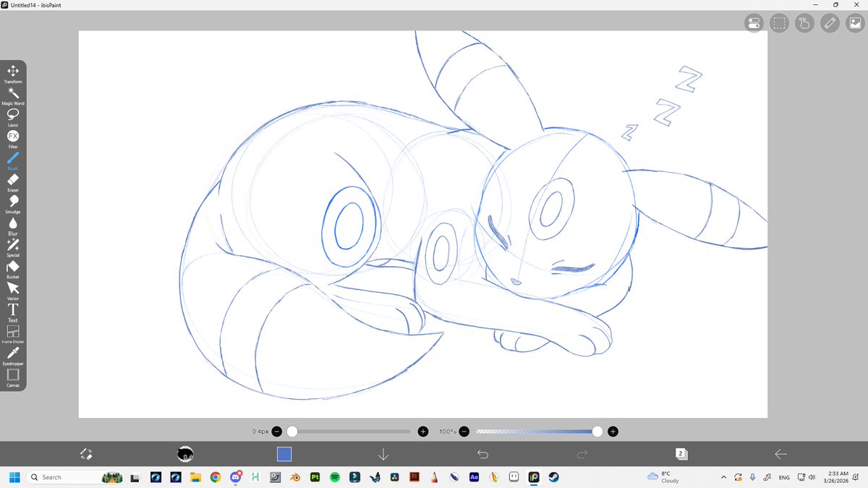Switch to the Eraser tool
Viewport: 868px width, 488px height.
(12, 179)
